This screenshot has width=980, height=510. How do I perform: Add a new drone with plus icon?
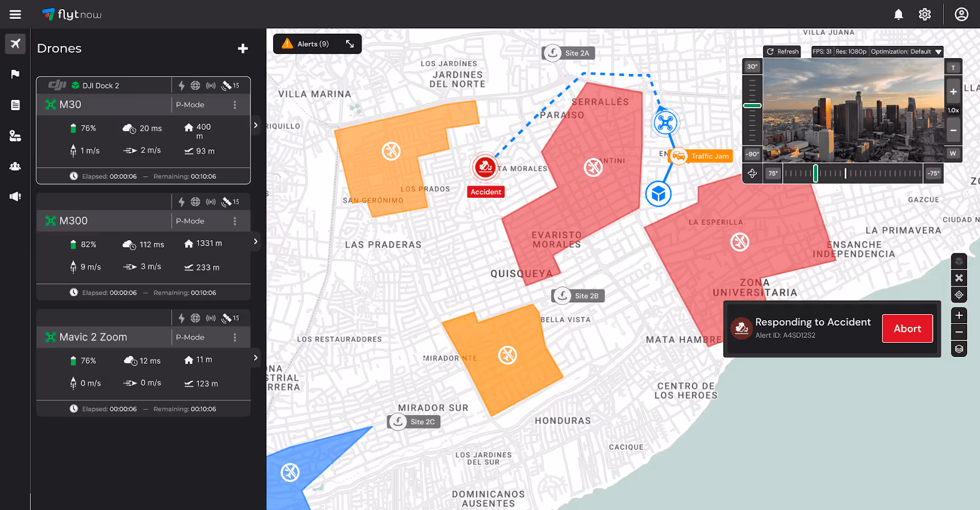[x=243, y=48]
